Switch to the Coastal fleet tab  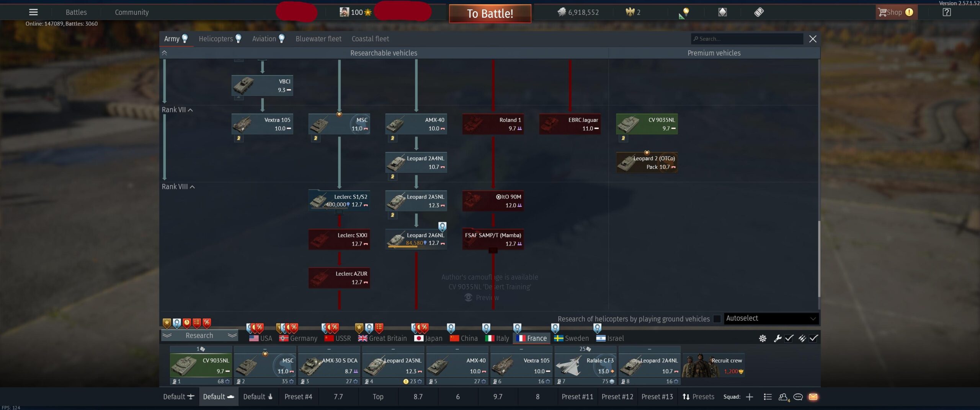(370, 39)
